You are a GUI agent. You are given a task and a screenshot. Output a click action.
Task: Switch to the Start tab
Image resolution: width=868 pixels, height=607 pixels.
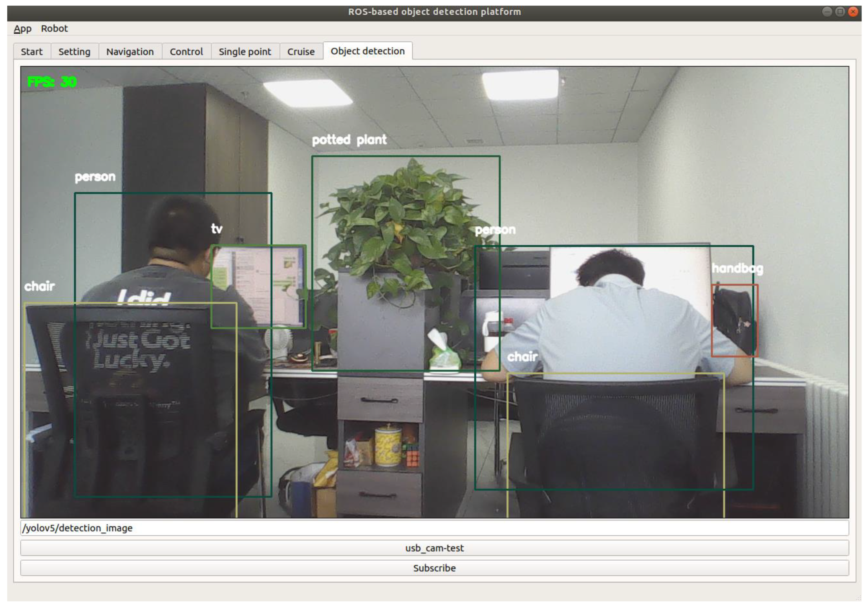pyautogui.click(x=32, y=52)
